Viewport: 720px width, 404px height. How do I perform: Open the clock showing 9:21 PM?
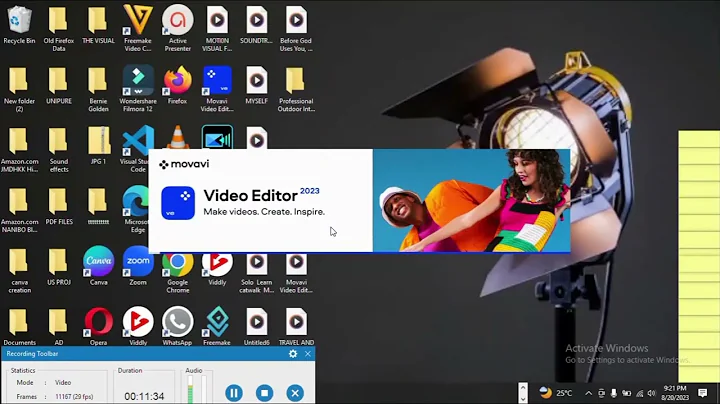[x=675, y=393]
